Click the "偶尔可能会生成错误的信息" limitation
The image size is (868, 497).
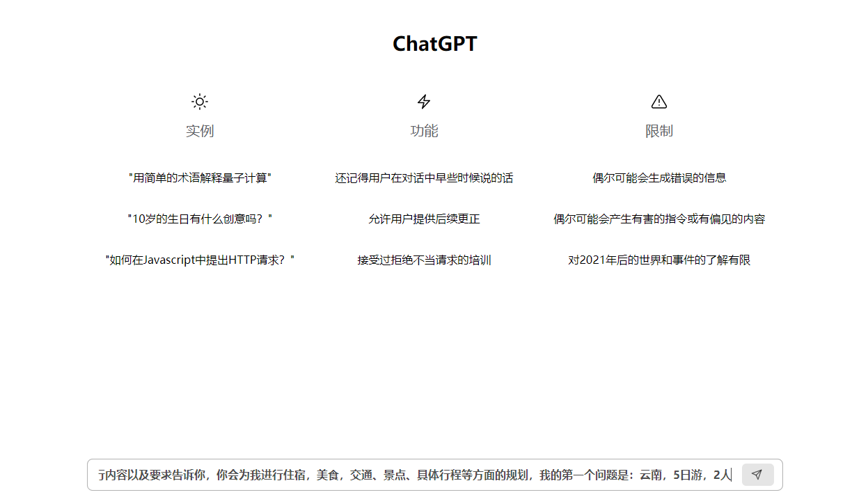point(658,178)
